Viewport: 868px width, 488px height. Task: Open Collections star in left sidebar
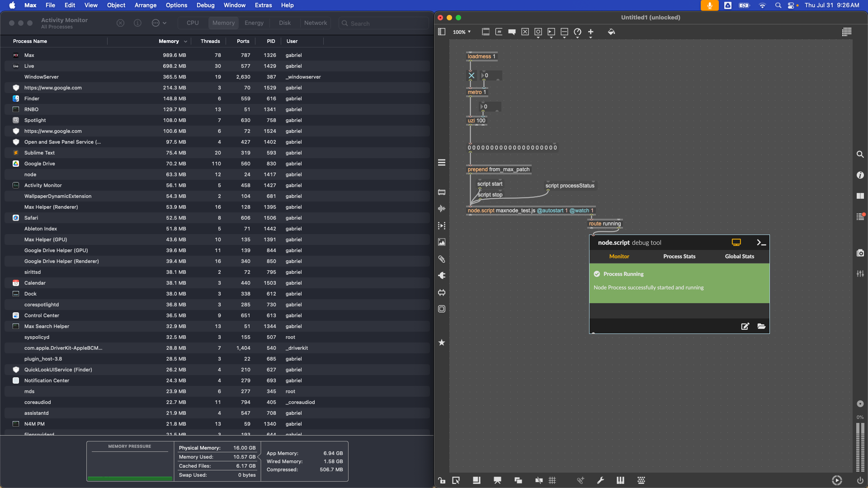click(442, 343)
